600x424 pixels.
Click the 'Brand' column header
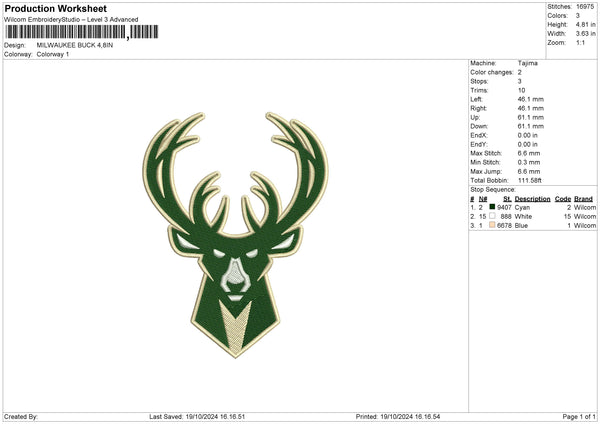(x=583, y=199)
